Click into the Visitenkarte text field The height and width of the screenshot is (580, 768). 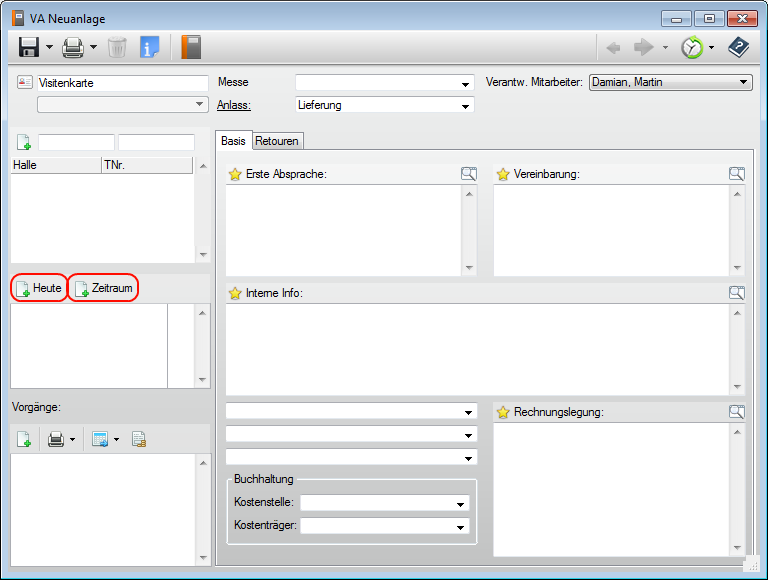tap(120, 83)
